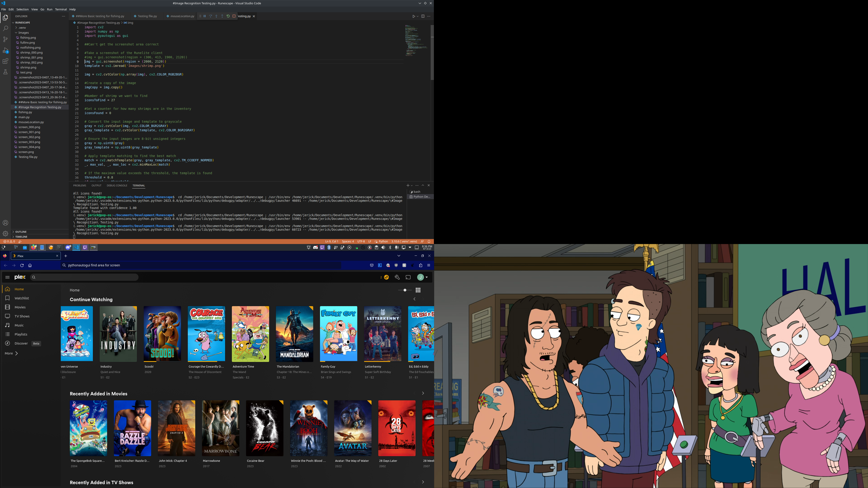Open the Source Control view

point(5,39)
